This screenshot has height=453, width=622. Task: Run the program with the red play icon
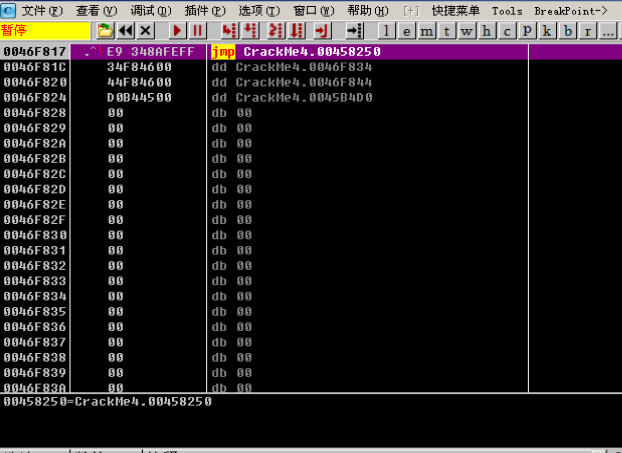click(178, 30)
